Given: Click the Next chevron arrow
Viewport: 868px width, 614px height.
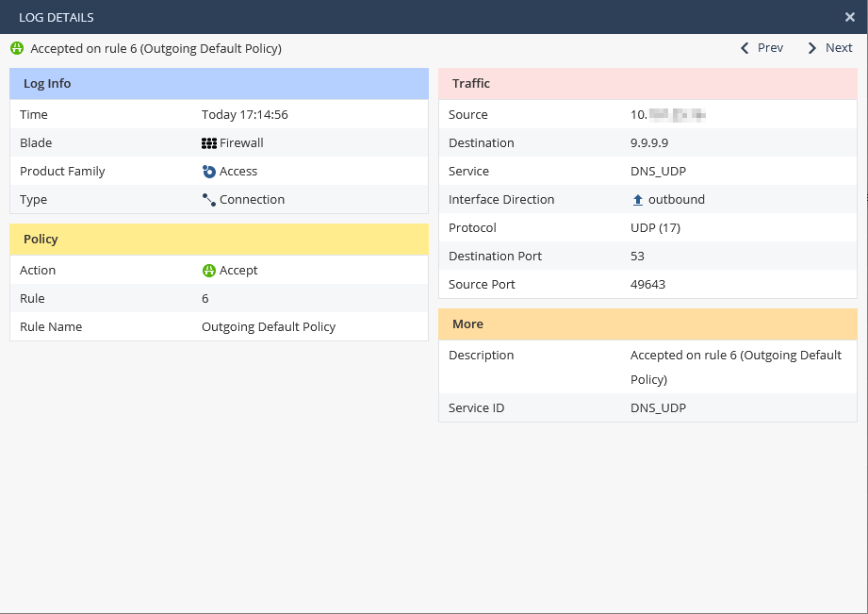Looking at the screenshot, I should (x=812, y=48).
